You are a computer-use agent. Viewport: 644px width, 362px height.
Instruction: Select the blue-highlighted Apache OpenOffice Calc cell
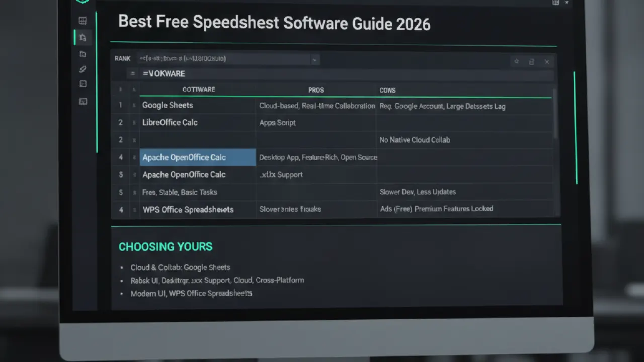click(198, 157)
